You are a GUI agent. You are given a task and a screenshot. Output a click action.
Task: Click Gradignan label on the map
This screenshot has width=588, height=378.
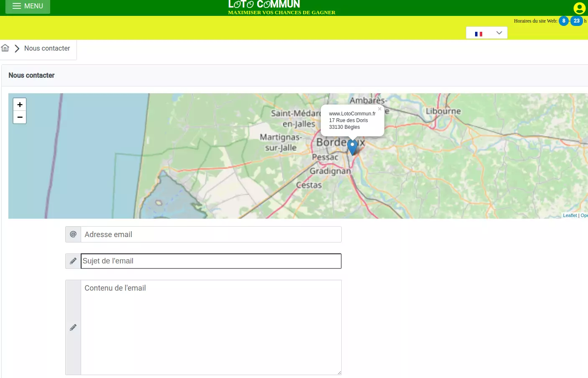[x=330, y=171]
